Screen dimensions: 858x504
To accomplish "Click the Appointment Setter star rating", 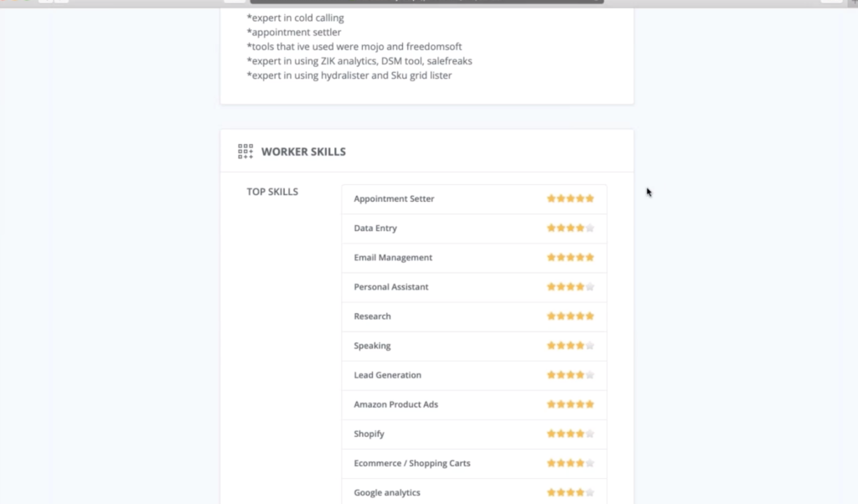I will 570,198.
